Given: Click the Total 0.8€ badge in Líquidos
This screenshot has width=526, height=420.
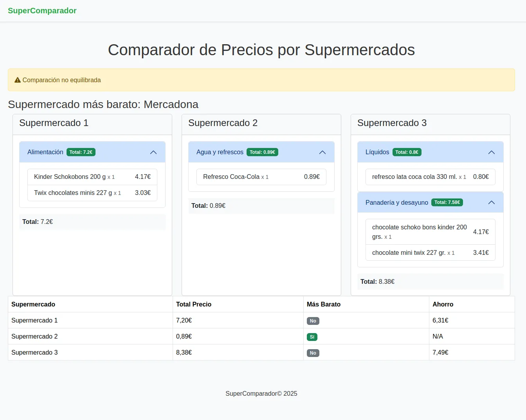Looking at the screenshot, I should pyautogui.click(x=407, y=152).
